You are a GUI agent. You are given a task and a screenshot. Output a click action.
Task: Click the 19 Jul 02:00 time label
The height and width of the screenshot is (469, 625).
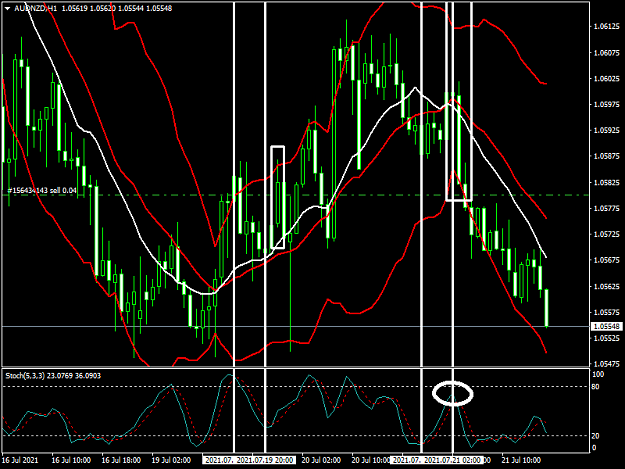tap(171, 460)
